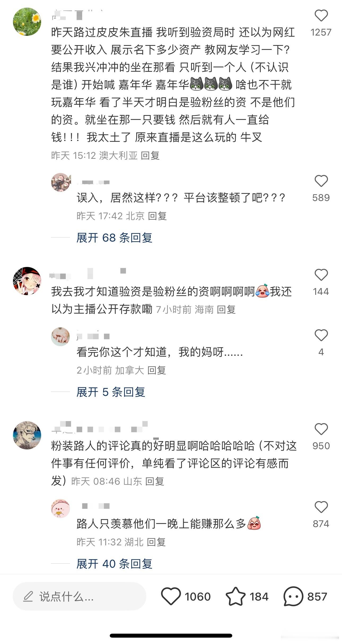The height and width of the screenshot is (644, 342).
Task: Open the blond sketch character avatar profile
Action: (x=27, y=435)
